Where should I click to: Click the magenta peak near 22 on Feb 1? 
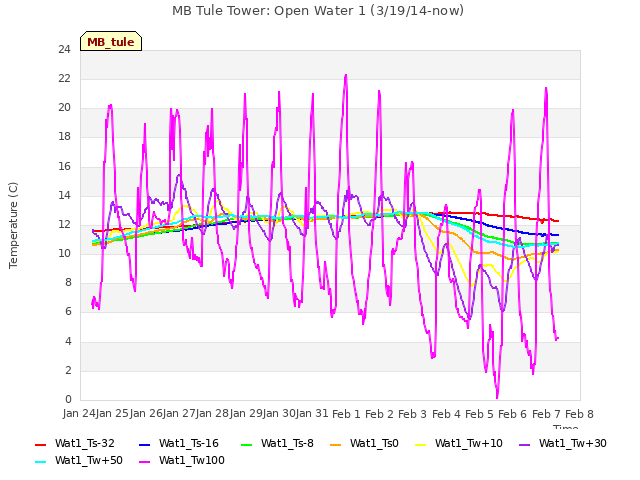(346, 76)
